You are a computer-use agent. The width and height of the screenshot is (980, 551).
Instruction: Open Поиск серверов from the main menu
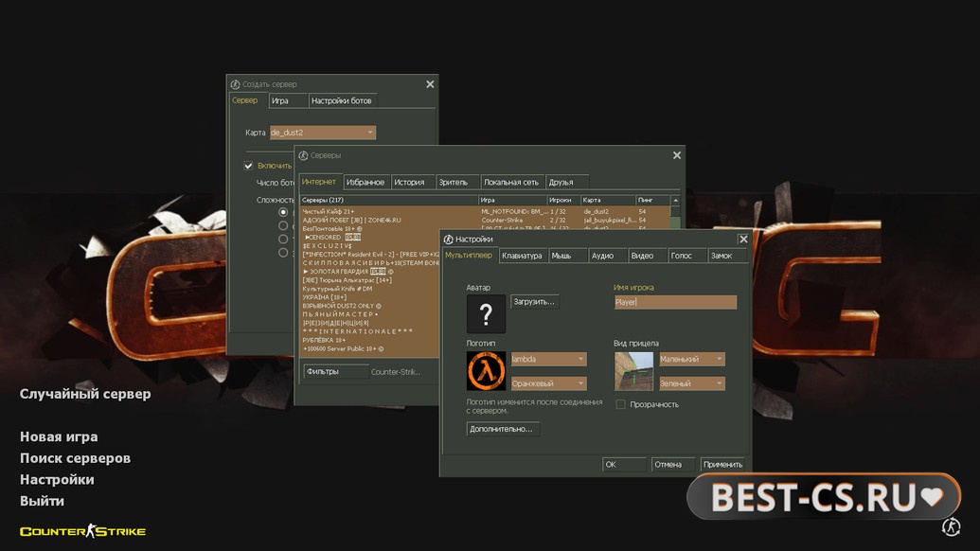[x=75, y=458]
